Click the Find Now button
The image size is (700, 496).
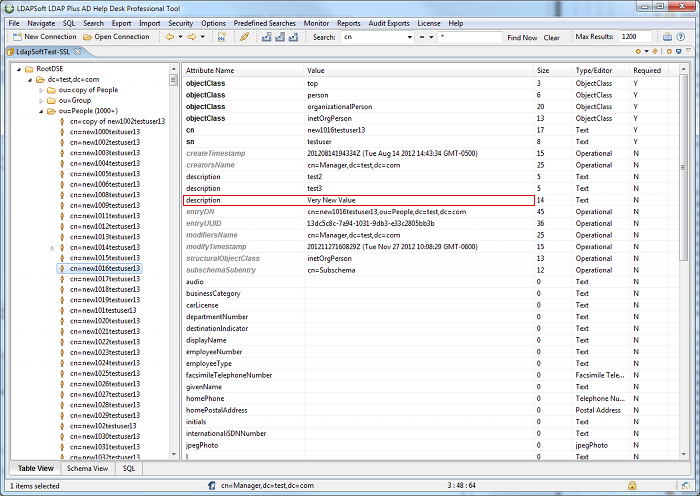click(x=522, y=38)
